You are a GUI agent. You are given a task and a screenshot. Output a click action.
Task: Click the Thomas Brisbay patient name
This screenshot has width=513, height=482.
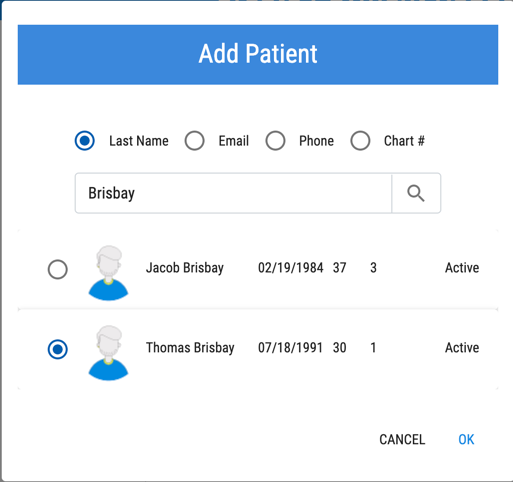pos(190,348)
